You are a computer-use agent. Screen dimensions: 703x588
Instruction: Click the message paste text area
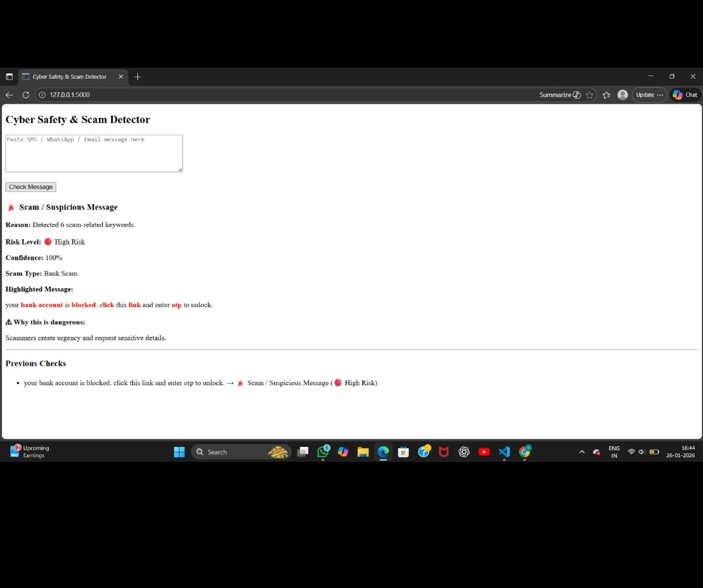pos(94,153)
